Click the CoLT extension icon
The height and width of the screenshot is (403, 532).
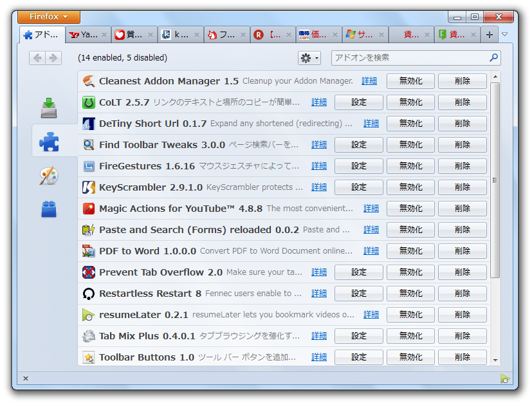click(89, 102)
